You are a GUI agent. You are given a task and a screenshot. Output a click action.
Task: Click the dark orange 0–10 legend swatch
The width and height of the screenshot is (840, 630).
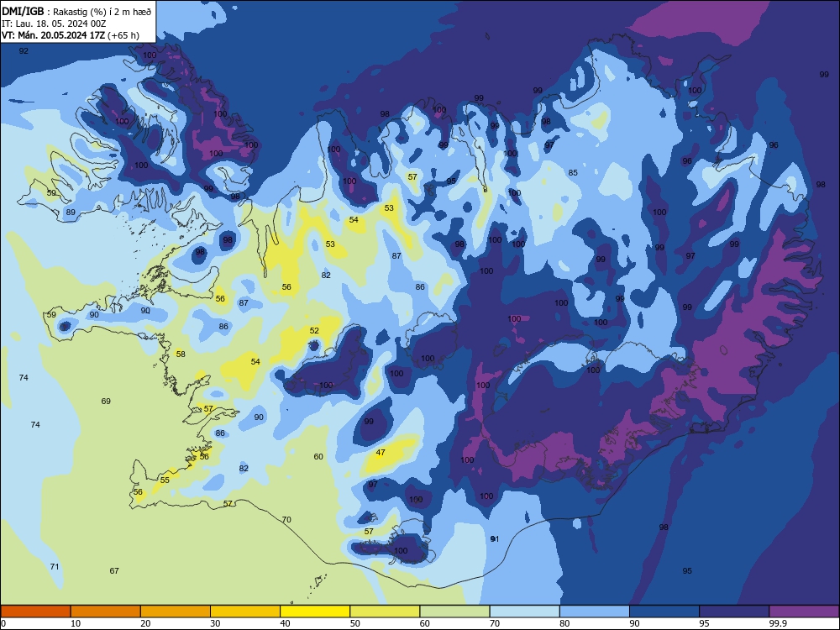click(35, 612)
